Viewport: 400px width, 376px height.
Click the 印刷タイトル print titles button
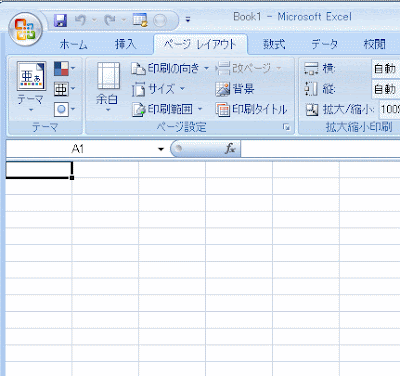251,109
